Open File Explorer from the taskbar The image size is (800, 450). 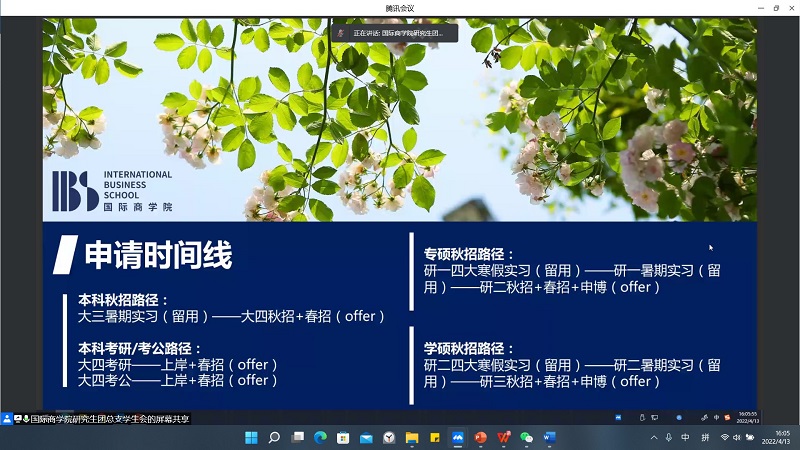click(x=412, y=437)
